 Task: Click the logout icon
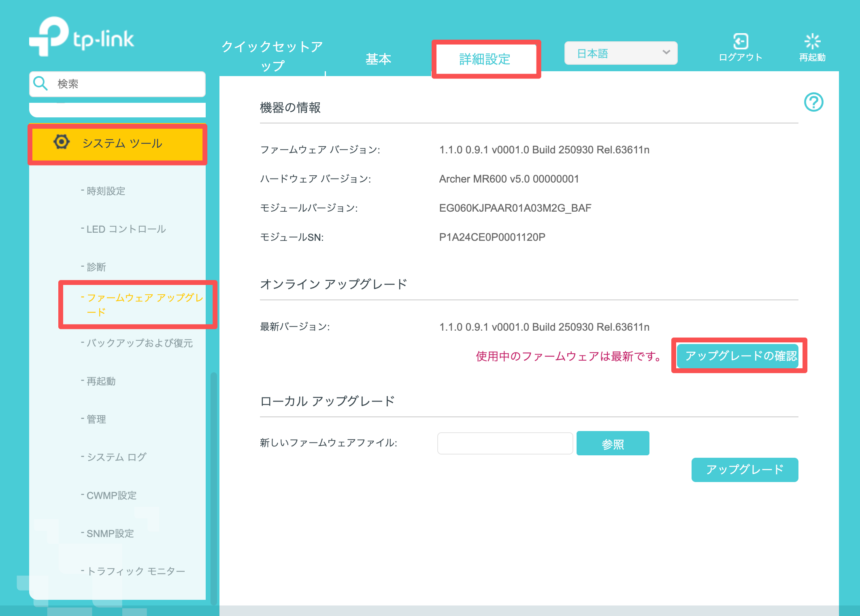pyautogui.click(x=740, y=41)
